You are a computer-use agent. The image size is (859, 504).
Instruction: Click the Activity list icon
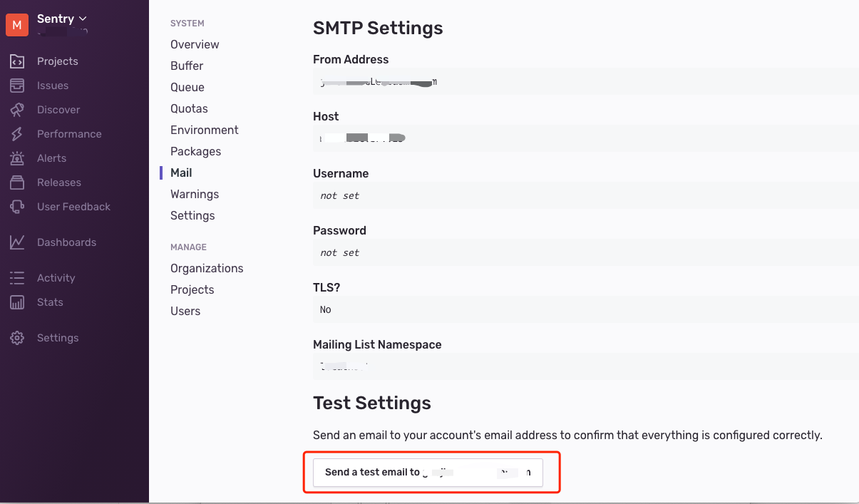point(17,278)
